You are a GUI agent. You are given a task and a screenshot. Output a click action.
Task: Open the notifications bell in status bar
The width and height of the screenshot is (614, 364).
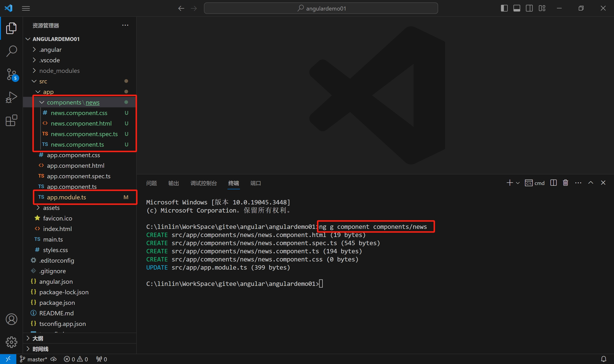tap(603, 359)
